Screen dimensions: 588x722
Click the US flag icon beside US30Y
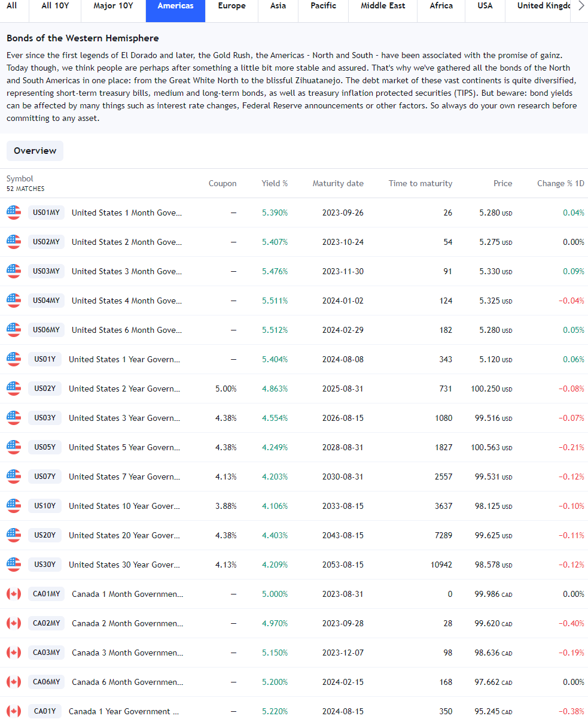click(x=14, y=565)
